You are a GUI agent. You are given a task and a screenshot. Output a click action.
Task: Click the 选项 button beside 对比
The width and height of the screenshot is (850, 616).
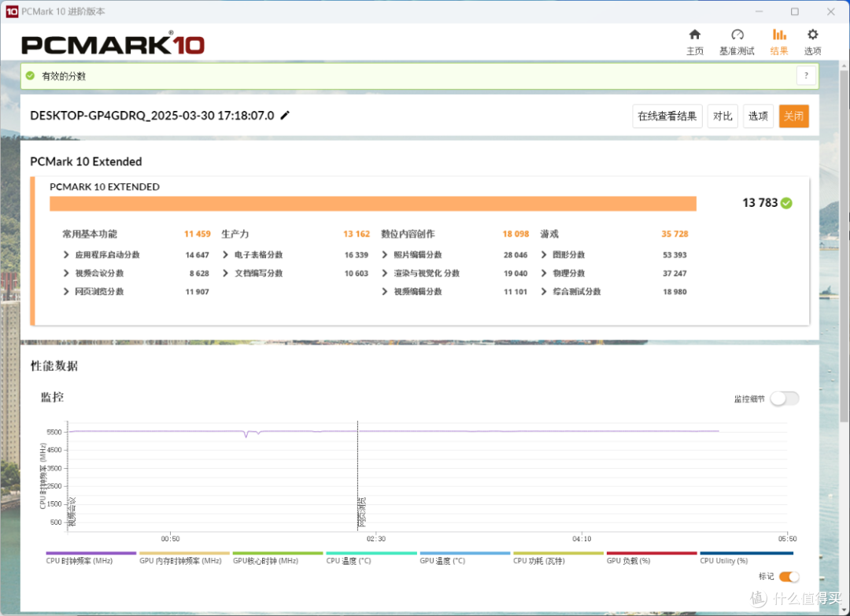[x=758, y=116]
